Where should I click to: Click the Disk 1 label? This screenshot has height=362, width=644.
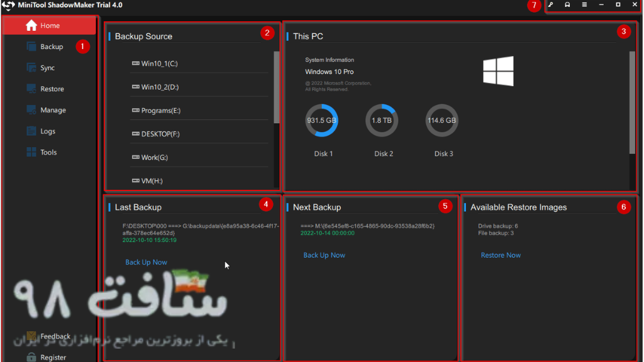coord(324,154)
